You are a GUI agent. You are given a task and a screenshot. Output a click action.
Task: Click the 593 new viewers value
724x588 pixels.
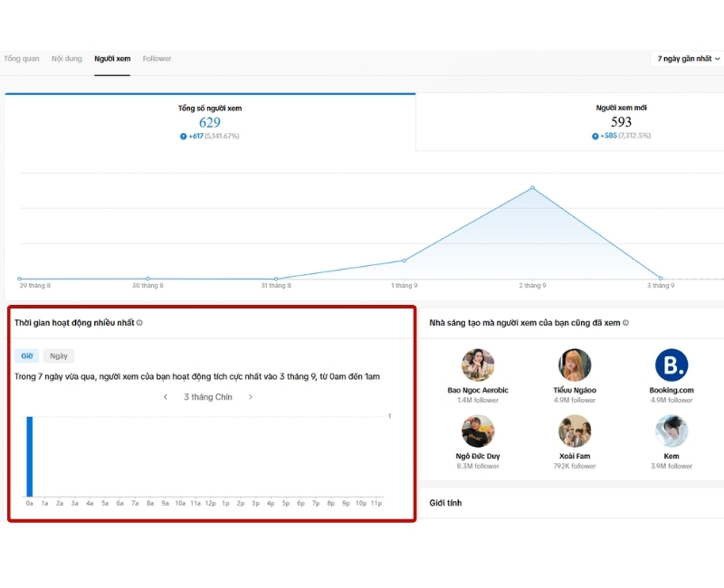pyautogui.click(x=621, y=122)
